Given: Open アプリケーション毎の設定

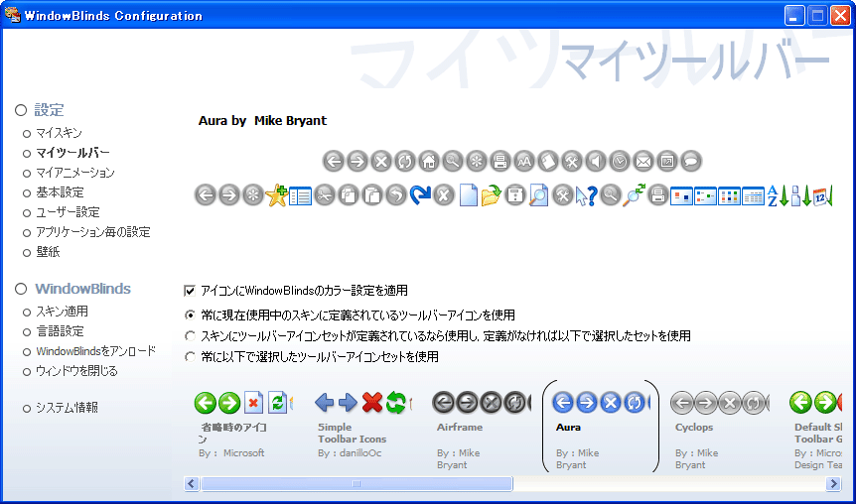Looking at the screenshot, I should pyautogui.click(x=92, y=232).
